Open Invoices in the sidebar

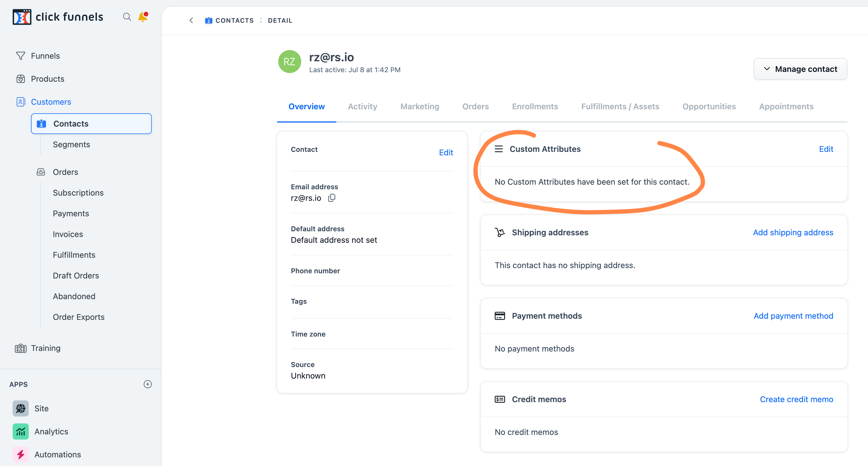tap(68, 234)
